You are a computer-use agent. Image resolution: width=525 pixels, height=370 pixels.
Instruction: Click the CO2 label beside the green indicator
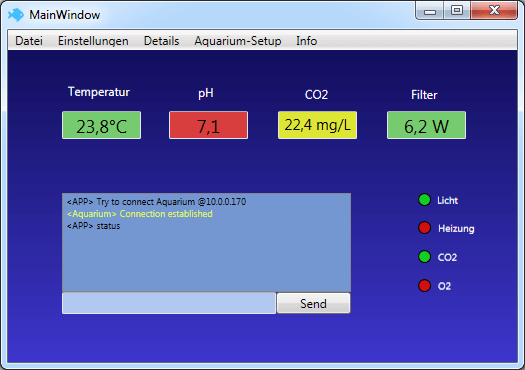pyautogui.click(x=447, y=257)
